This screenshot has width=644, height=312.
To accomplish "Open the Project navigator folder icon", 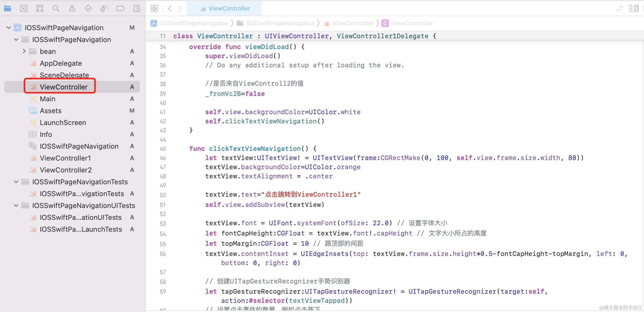I will (x=8, y=9).
